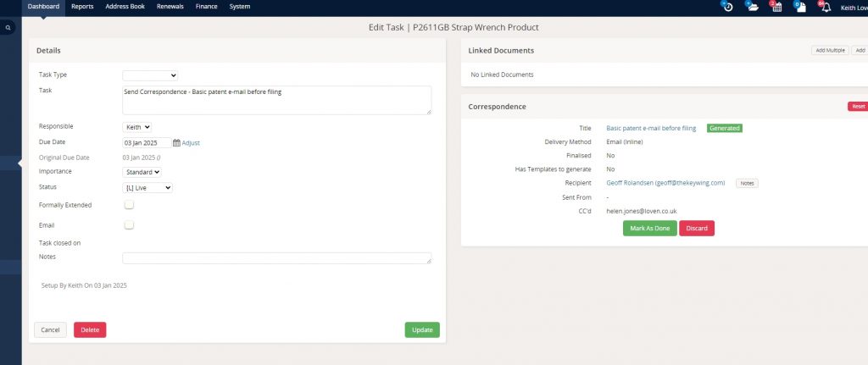This screenshot has width=868, height=365.
Task: Enable the Email checkbox
Action: 130,225
